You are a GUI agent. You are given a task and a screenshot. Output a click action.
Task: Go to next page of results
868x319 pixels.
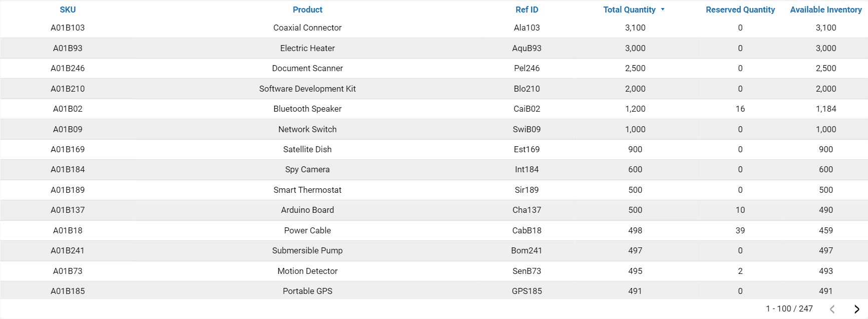[x=856, y=309]
